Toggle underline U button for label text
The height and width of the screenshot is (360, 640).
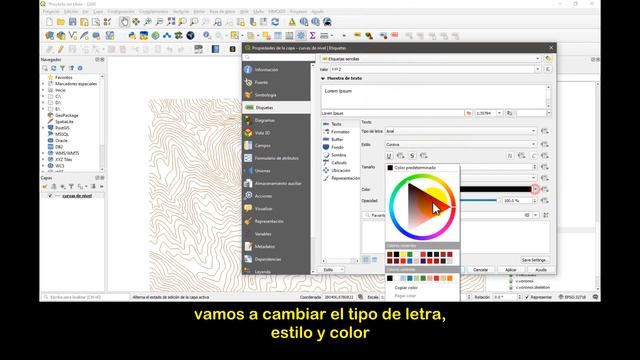(x=389, y=156)
